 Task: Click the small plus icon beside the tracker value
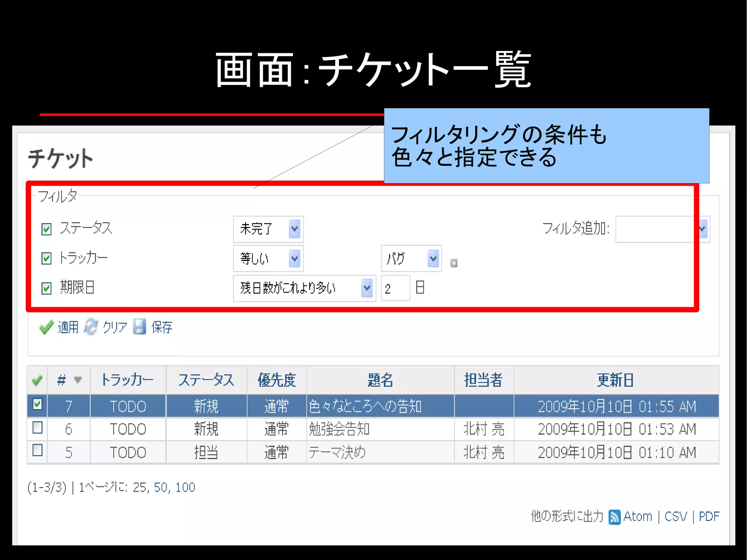[x=454, y=263]
